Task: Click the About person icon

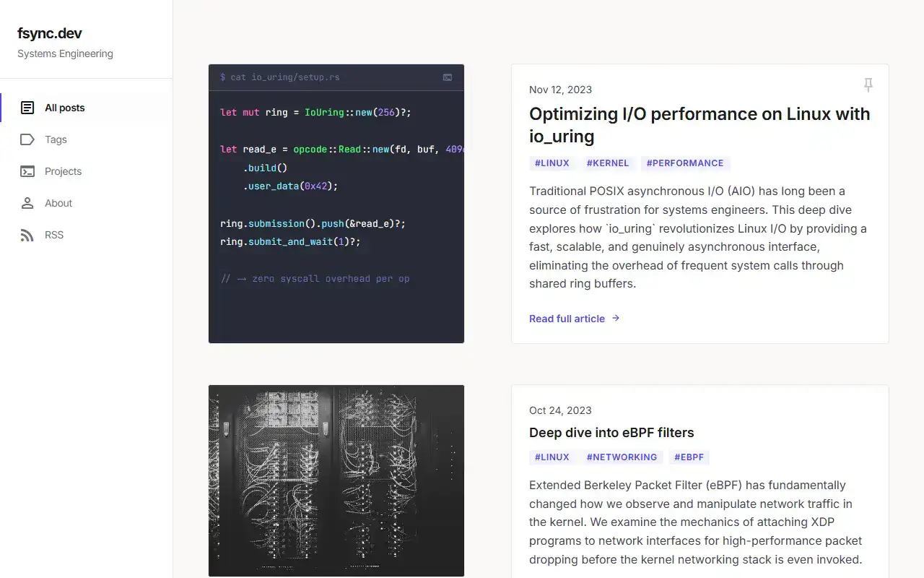Action: coord(27,203)
